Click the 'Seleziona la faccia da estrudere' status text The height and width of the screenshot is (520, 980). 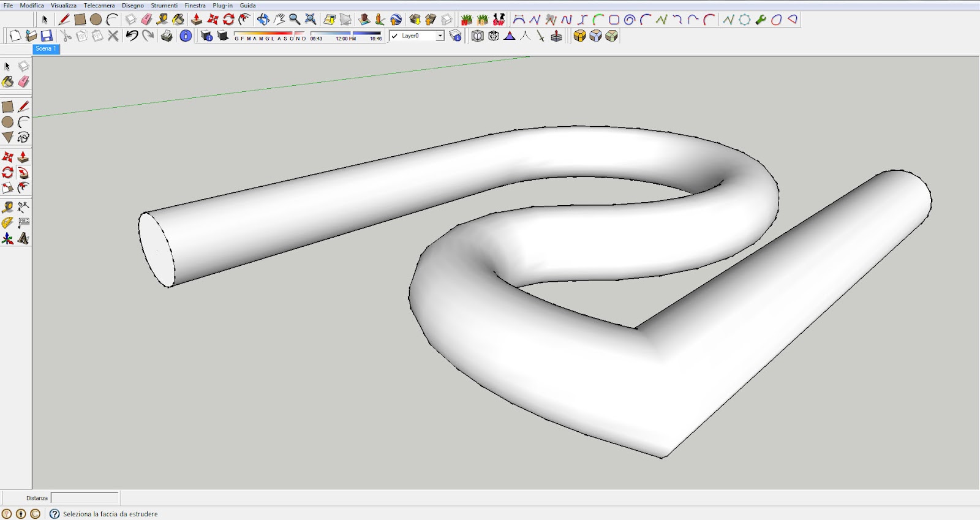tap(110, 514)
